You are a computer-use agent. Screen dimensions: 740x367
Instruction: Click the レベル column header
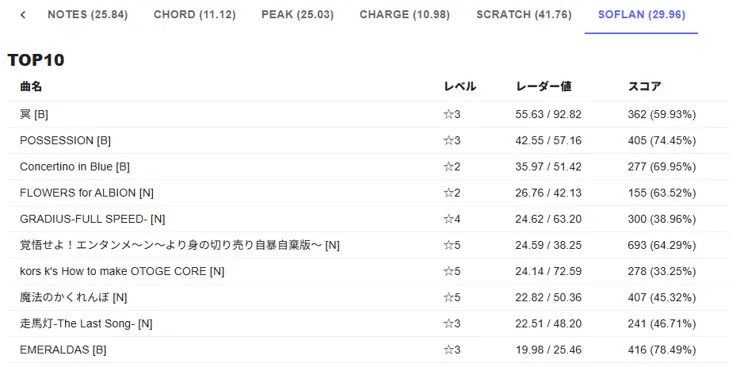pos(460,87)
